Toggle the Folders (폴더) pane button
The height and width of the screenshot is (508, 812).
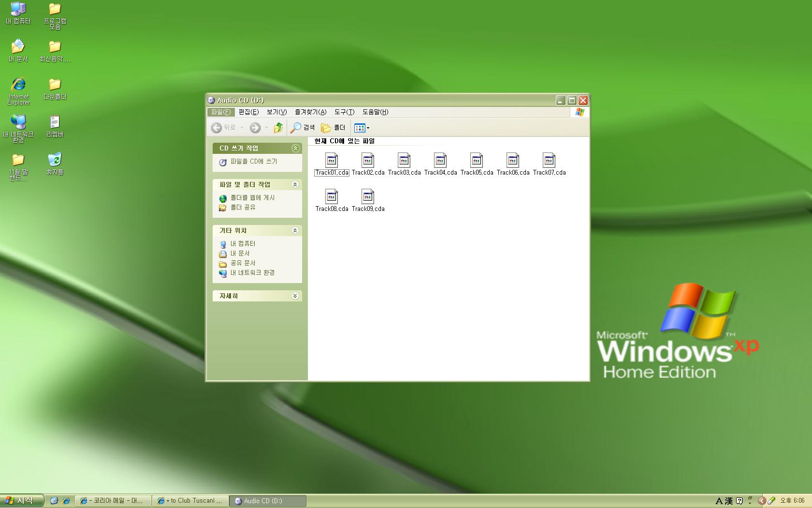click(x=333, y=128)
